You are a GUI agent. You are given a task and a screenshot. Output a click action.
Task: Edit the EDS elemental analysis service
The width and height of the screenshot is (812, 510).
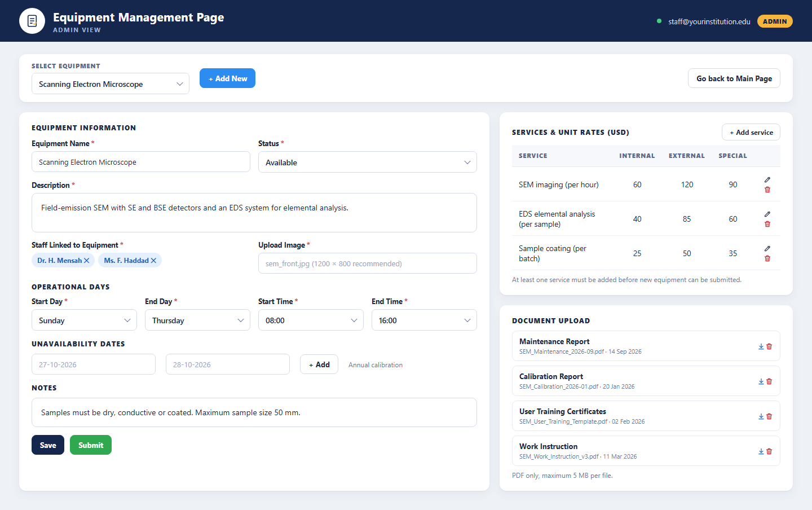click(x=767, y=214)
